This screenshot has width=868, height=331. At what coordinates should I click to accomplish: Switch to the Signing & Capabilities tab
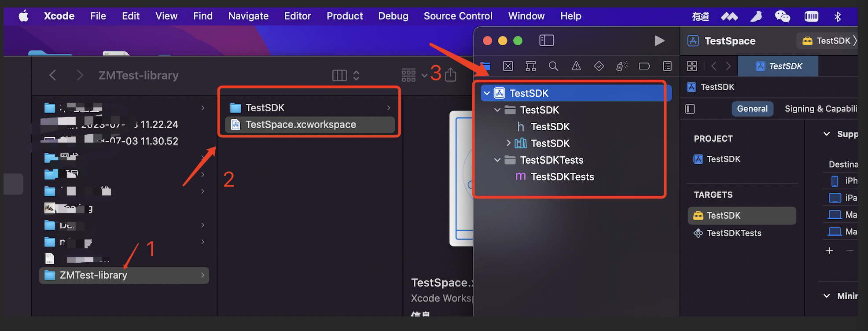[x=821, y=109]
